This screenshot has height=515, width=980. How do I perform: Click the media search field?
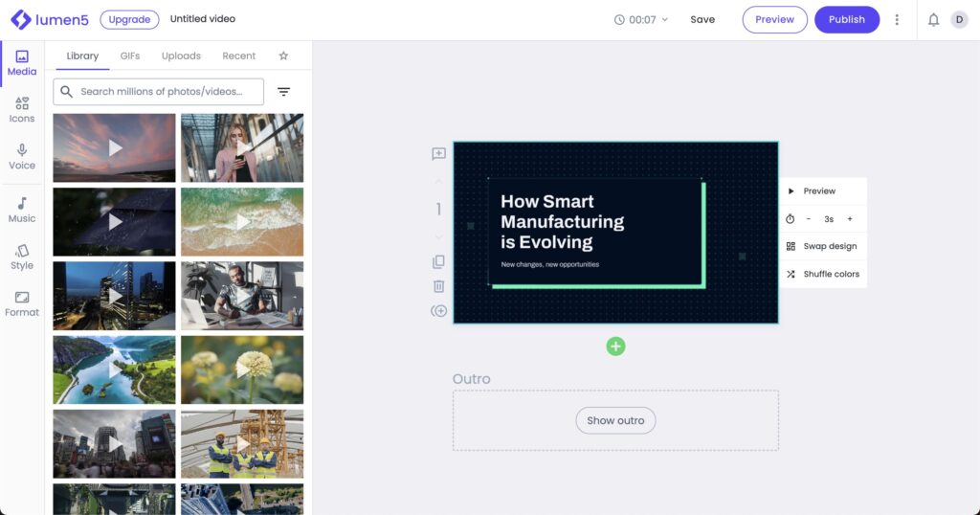(158, 92)
